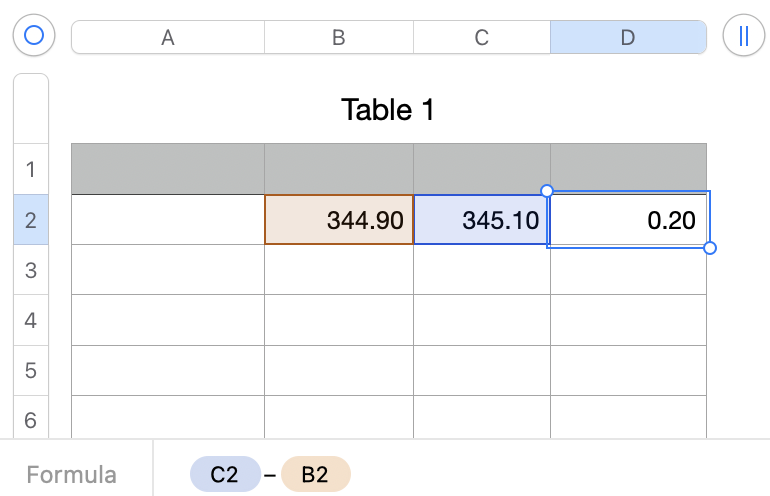770x496 pixels.
Task: Click cell containing 345.10
Action: 481,220
